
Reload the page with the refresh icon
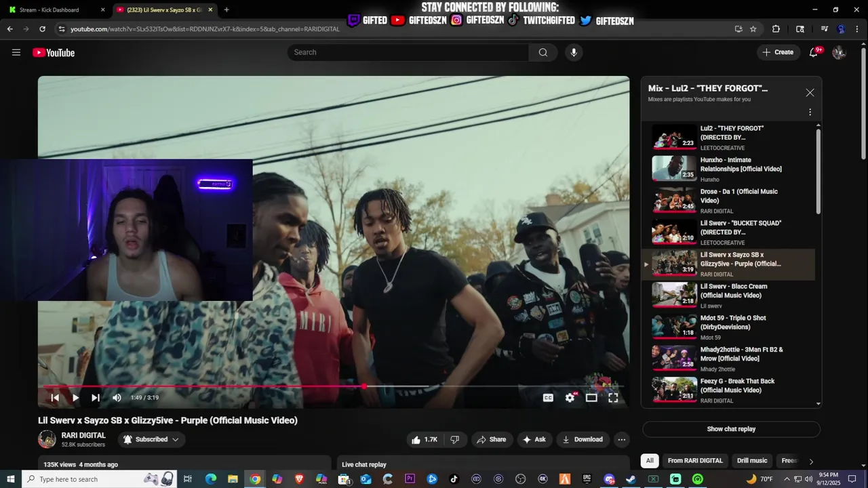click(42, 29)
